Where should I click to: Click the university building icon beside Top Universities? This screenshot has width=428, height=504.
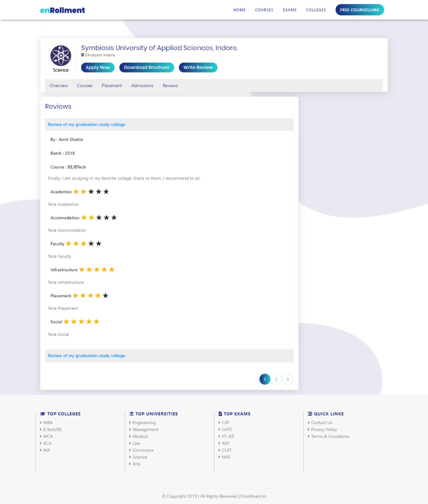point(132,414)
